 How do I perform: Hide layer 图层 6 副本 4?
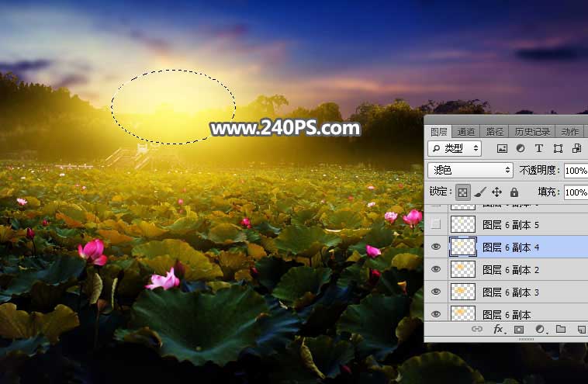point(436,247)
